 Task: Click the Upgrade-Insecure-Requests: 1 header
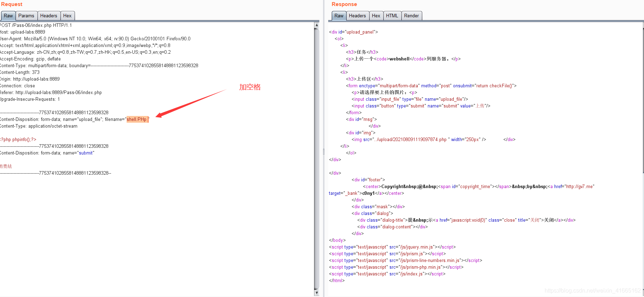pyautogui.click(x=30, y=99)
